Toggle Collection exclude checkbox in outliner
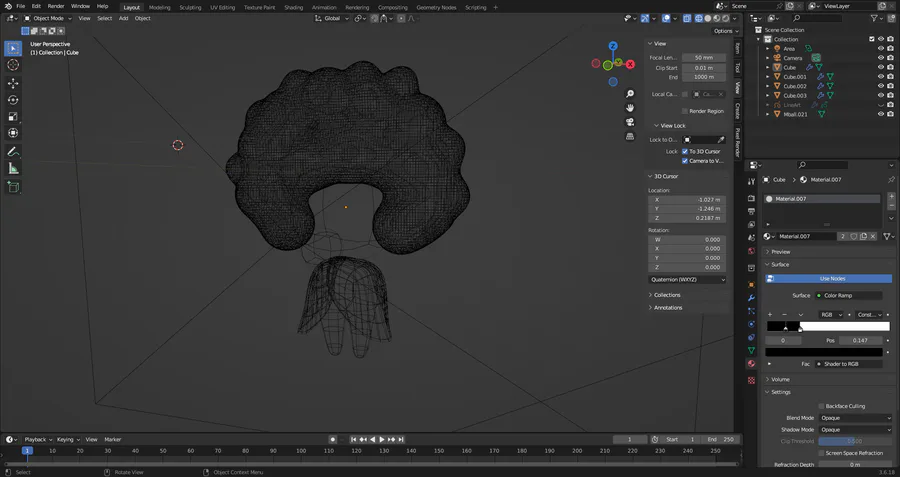 point(872,39)
